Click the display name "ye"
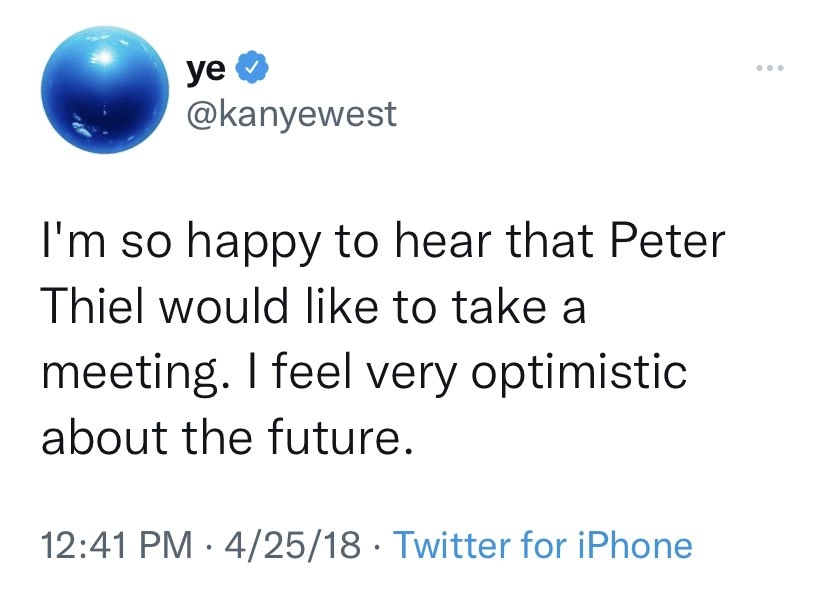The image size is (828, 591). [205, 70]
